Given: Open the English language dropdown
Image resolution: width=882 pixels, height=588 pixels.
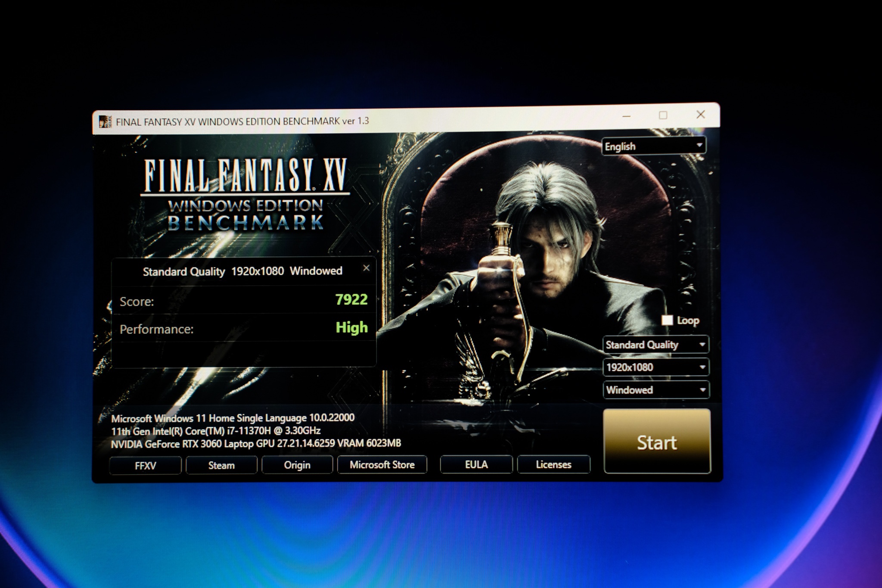Looking at the screenshot, I should coord(654,146).
